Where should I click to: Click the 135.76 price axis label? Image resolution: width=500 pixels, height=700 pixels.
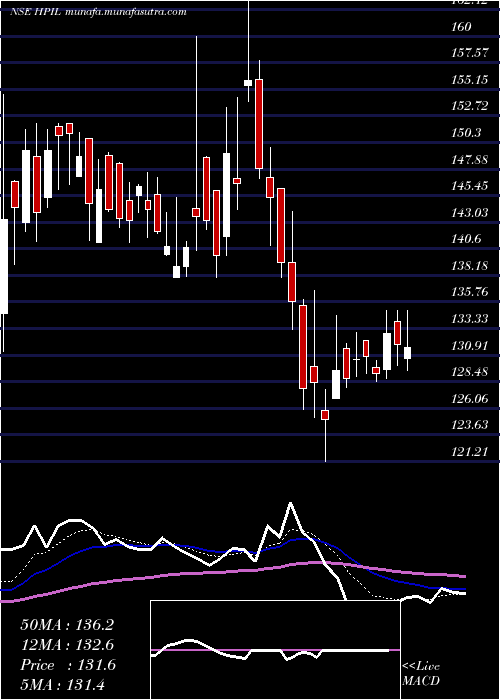click(470, 292)
